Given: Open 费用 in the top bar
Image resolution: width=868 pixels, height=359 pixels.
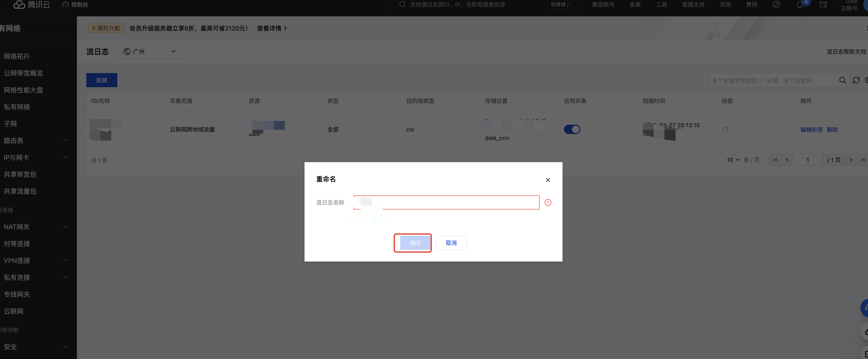Looking at the screenshot, I should [751, 4].
